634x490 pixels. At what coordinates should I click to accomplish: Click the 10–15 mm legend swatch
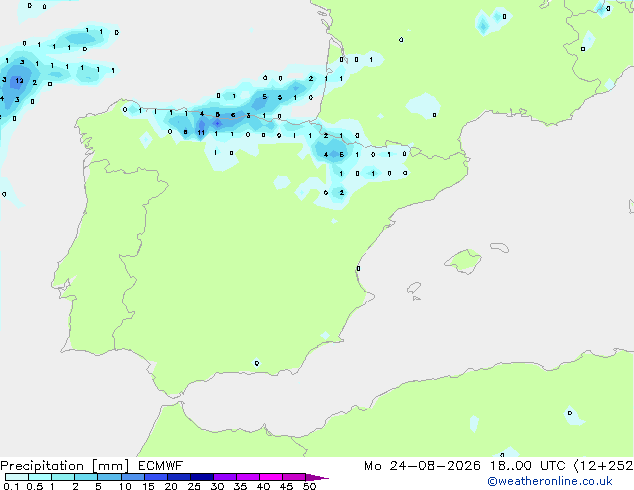coord(132,477)
